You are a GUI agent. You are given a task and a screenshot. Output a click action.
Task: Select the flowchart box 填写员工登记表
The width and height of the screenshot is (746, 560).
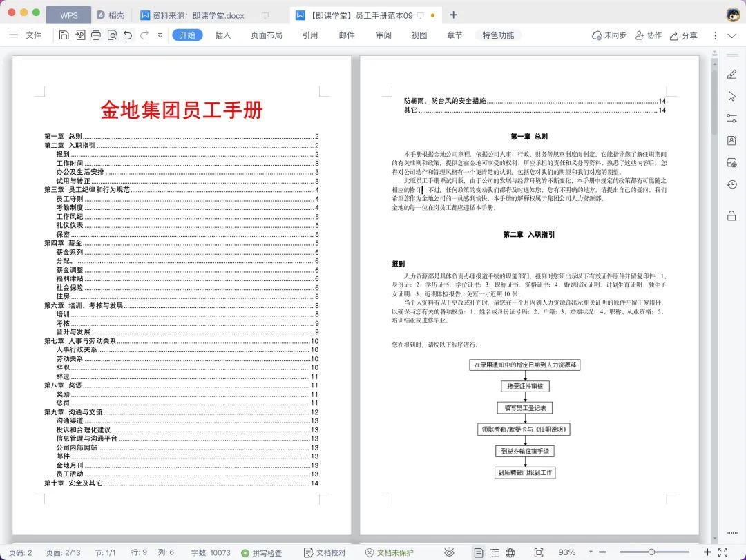click(x=525, y=408)
